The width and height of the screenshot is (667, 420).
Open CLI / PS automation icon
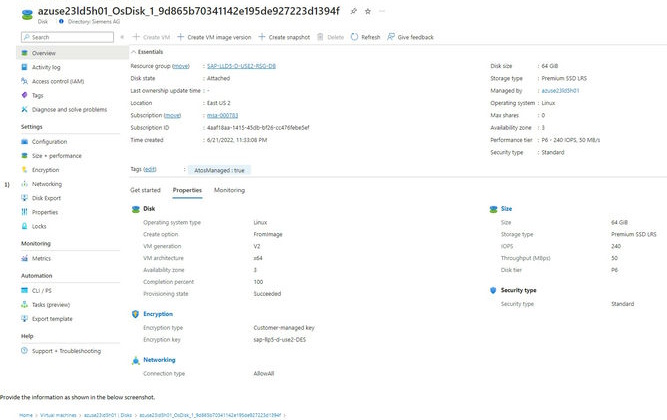pos(25,291)
